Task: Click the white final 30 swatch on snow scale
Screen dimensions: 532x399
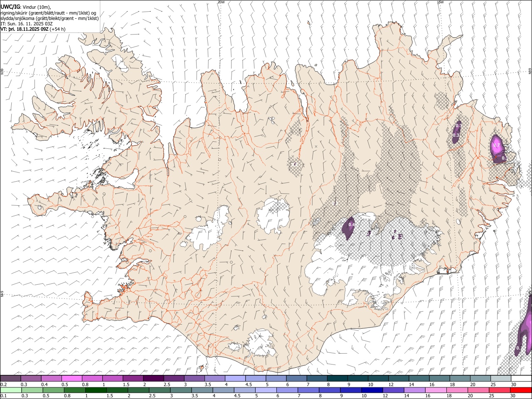Action: 521,378
